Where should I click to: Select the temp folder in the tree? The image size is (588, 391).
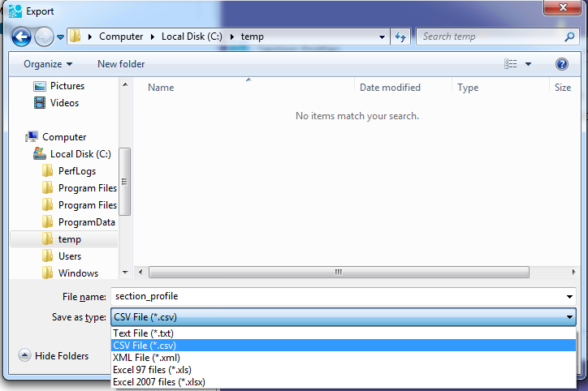[69, 239]
